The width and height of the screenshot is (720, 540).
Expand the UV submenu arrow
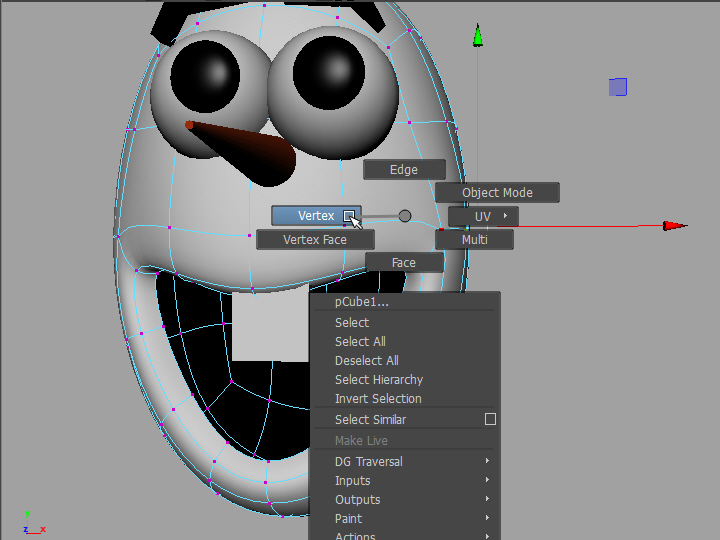pyautogui.click(x=506, y=216)
